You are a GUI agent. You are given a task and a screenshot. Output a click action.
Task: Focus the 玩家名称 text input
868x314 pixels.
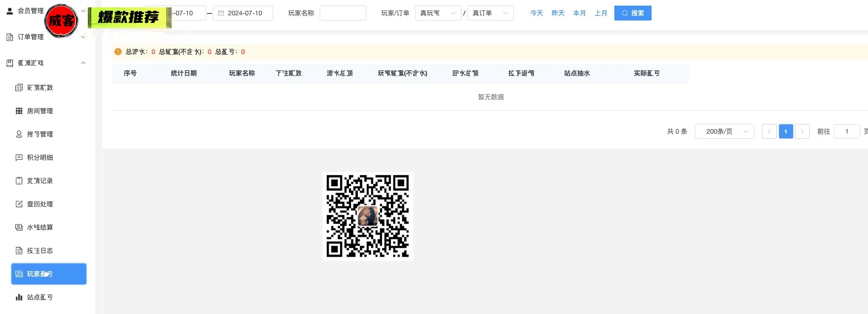343,13
